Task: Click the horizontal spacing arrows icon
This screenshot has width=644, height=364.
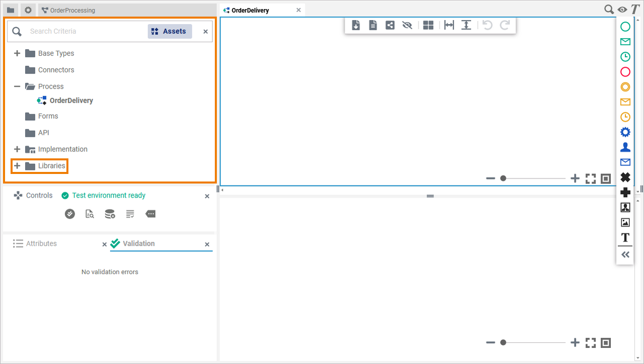Action: pos(449,25)
